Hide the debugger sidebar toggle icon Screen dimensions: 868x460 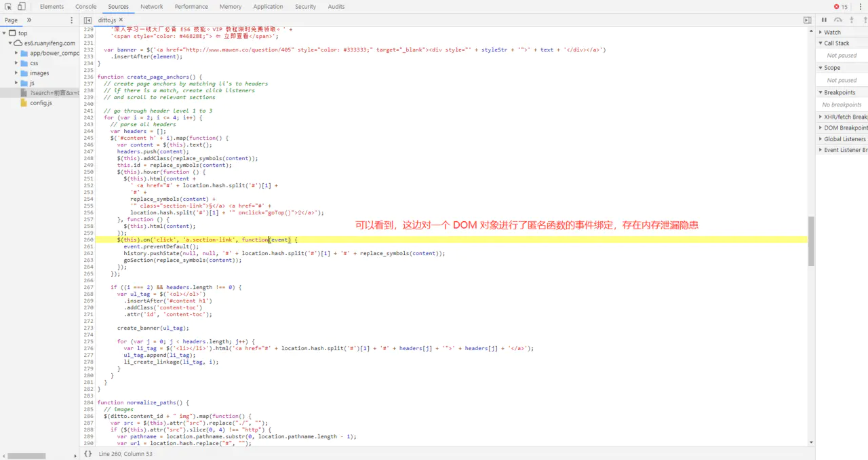coord(807,20)
